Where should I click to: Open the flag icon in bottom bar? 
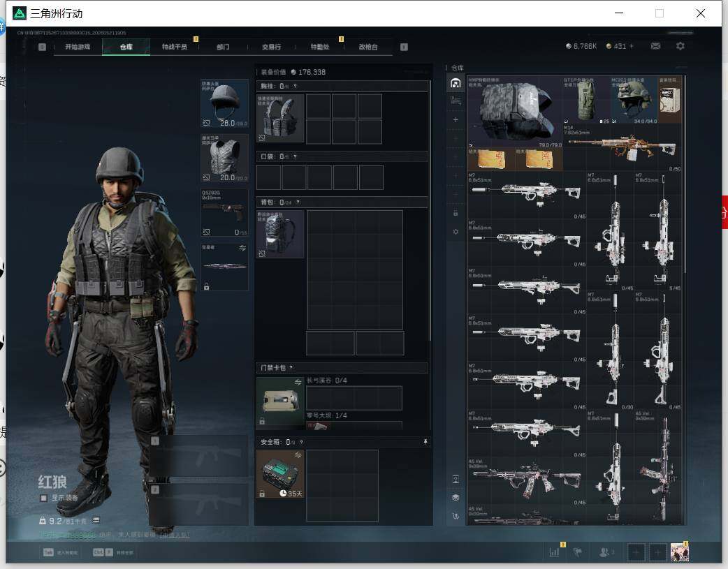point(578,552)
